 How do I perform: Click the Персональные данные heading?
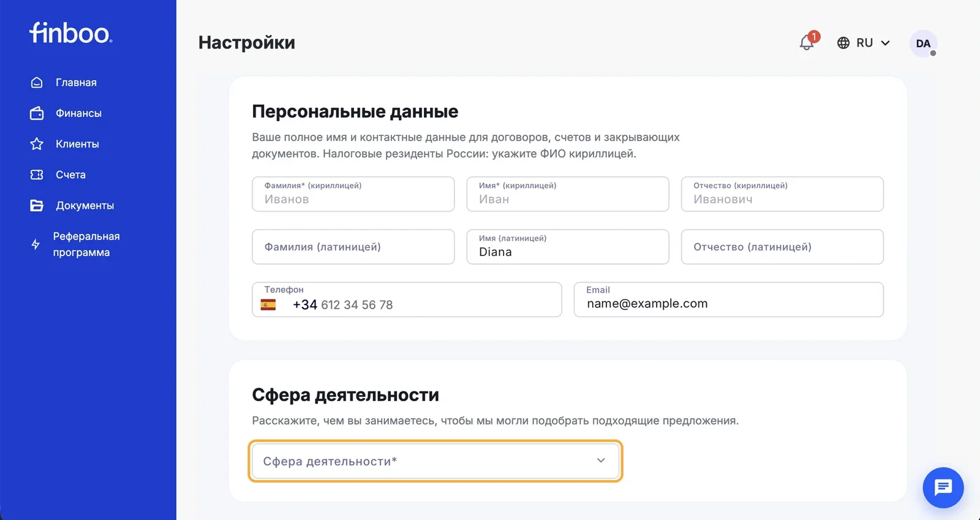pyautogui.click(x=355, y=111)
